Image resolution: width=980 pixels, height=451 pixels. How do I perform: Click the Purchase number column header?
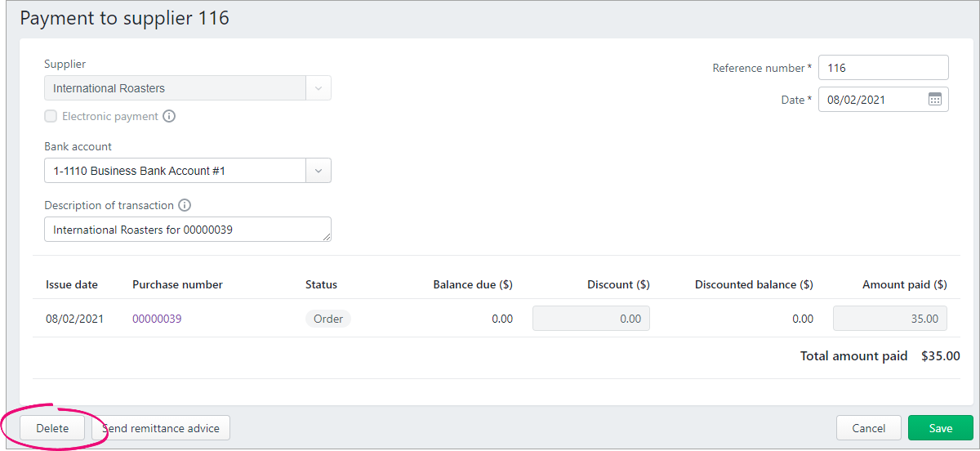pyautogui.click(x=177, y=284)
